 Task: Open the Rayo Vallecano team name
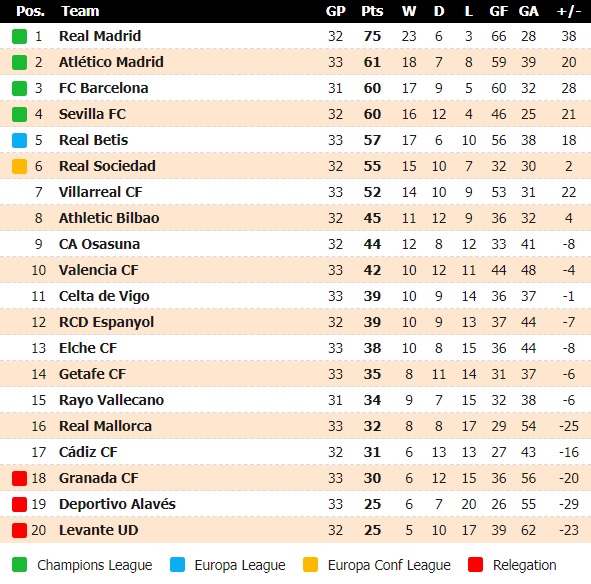tap(112, 400)
